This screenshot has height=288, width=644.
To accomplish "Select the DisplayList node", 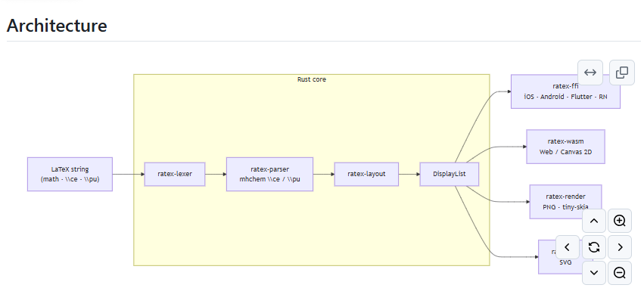I will (449, 174).
